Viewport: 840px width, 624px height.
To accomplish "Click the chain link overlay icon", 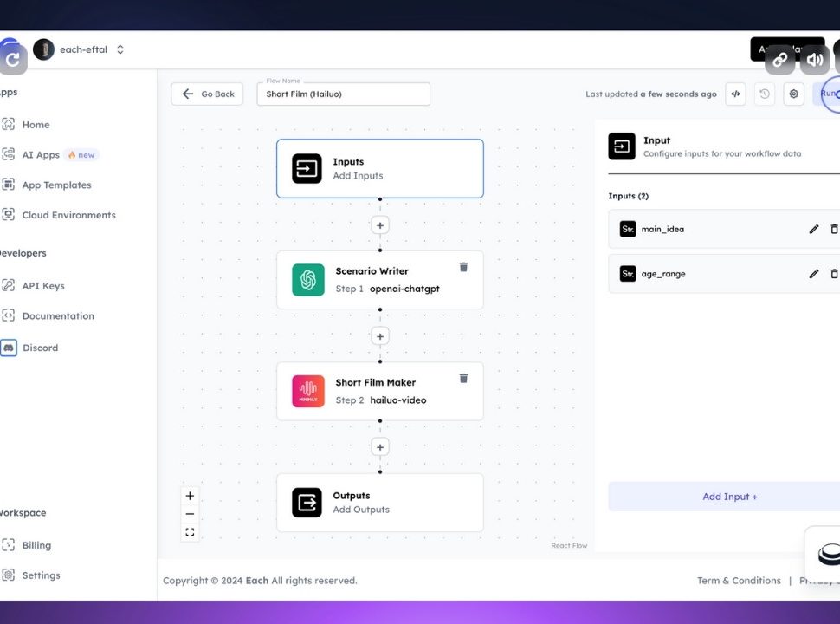I will point(779,59).
